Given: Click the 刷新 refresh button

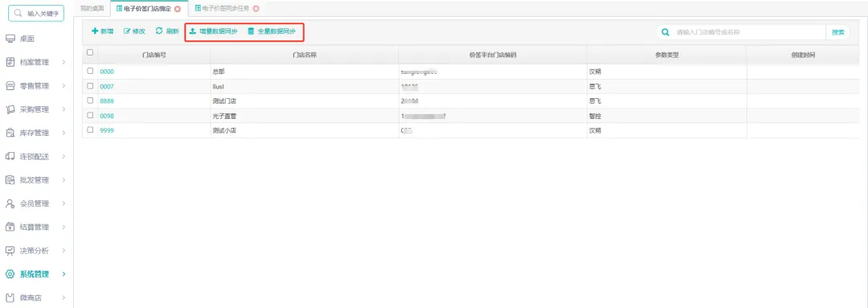Looking at the screenshot, I should (x=167, y=31).
